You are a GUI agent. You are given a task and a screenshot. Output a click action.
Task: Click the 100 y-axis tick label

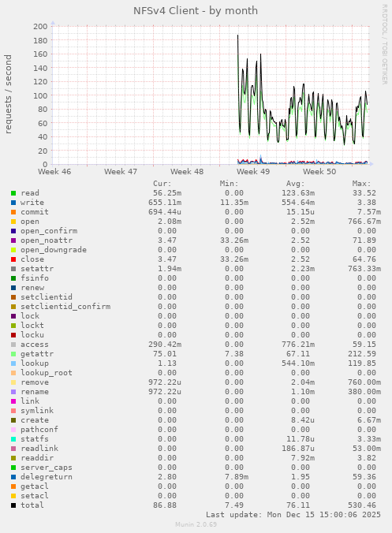point(40,95)
